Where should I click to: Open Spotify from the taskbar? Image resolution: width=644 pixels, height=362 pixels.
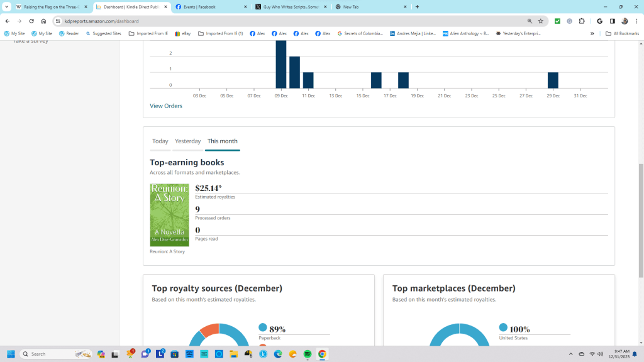tap(308, 354)
